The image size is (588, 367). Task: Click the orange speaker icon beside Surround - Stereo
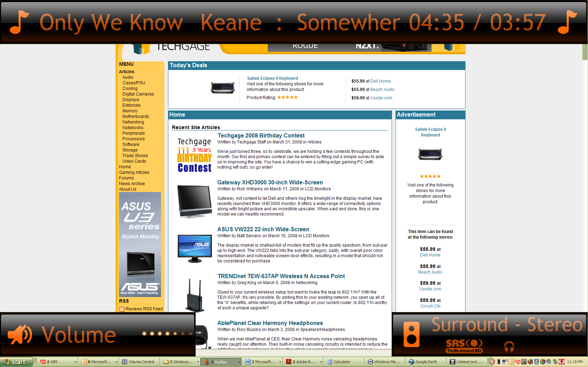coord(411,334)
